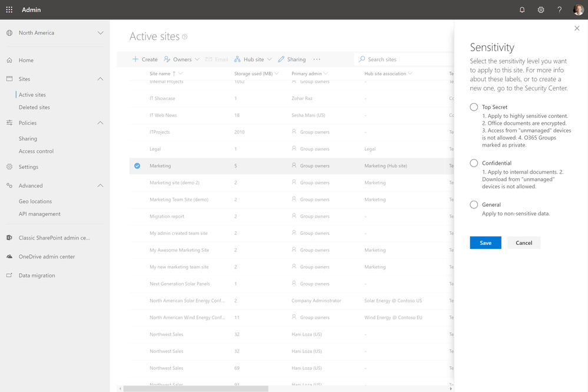Open the settings gear in header
Image resolution: width=588 pixels, height=392 pixels.
541,10
